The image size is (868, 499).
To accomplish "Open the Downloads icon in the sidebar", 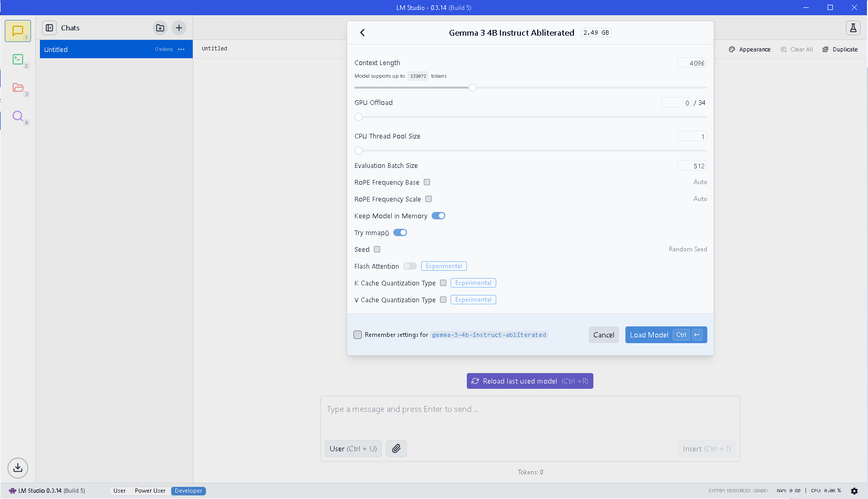I will pyautogui.click(x=18, y=468).
